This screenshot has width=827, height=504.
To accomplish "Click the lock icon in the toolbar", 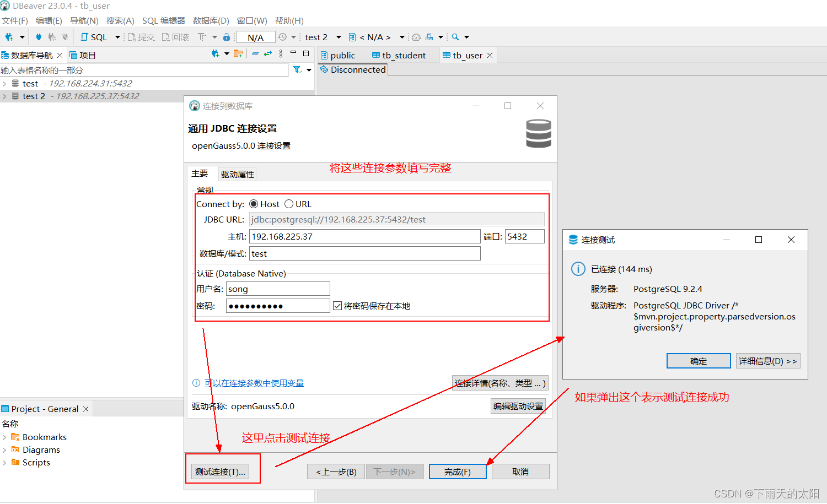I will pos(226,37).
